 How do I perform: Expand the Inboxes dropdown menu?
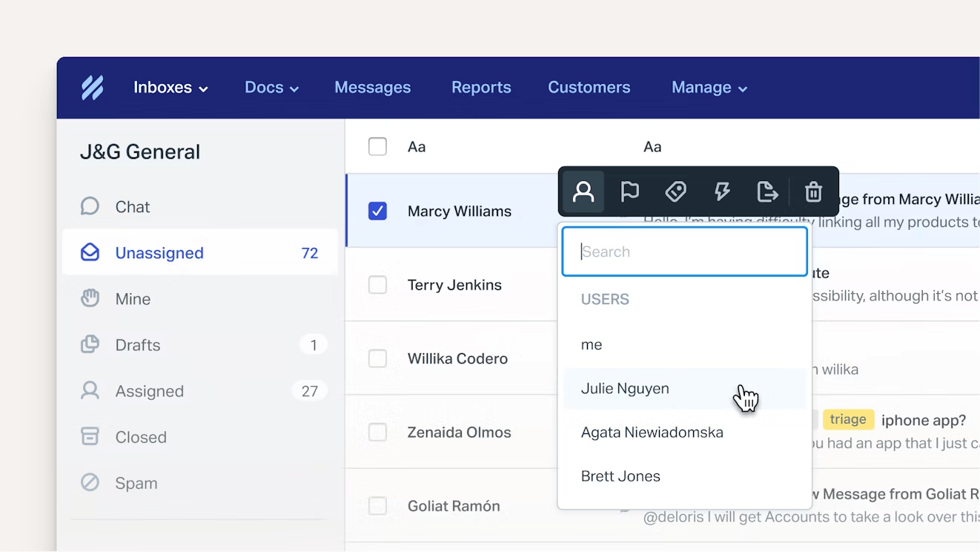click(170, 88)
